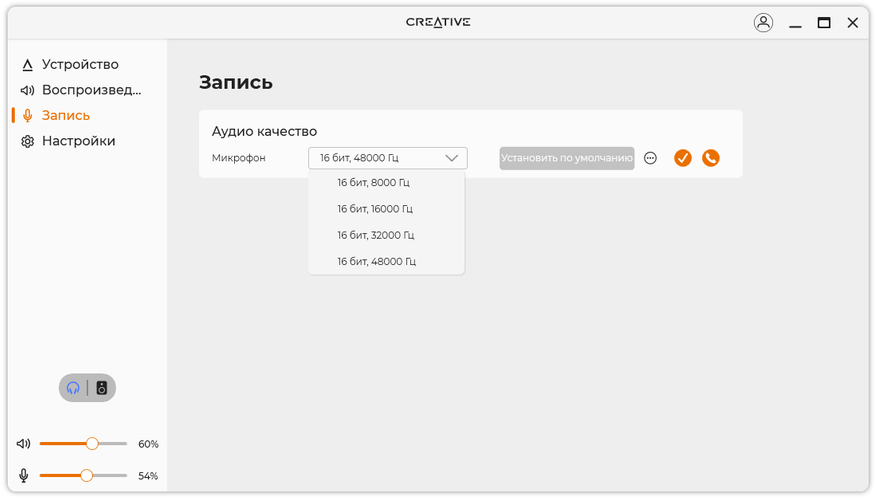Click the user account profile icon
This screenshot has width=877, height=500.
tap(763, 23)
